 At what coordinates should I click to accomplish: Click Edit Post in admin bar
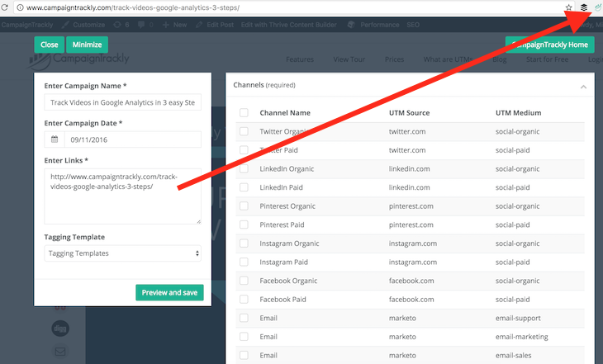[220, 25]
